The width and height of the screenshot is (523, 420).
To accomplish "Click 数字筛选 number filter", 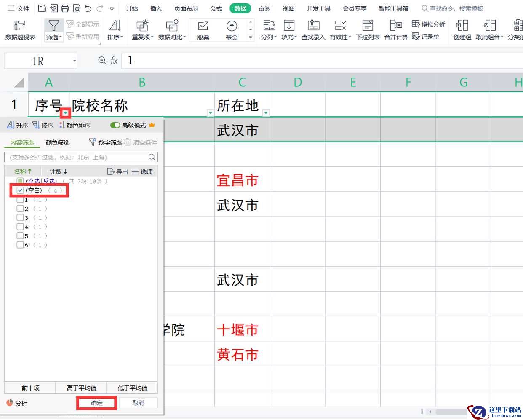I will click(x=105, y=143).
